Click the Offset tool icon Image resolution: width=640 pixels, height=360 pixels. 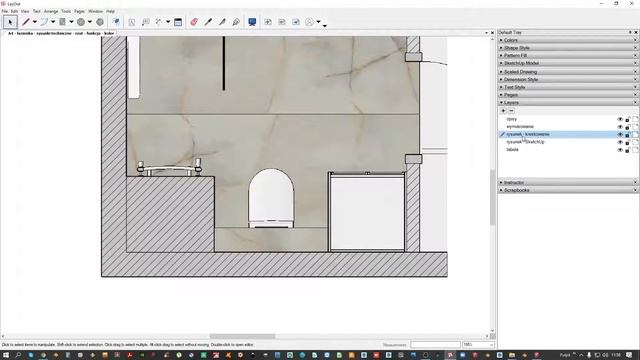point(116,22)
